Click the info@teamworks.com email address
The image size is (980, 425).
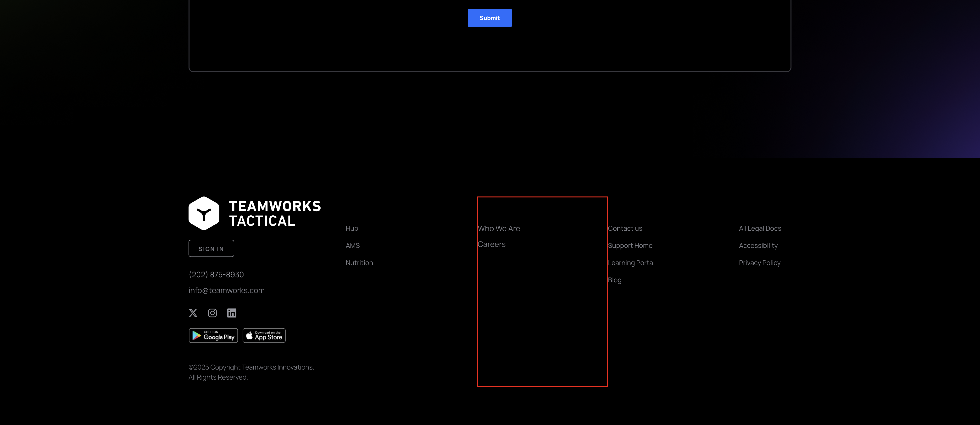pyautogui.click(x=226, y=290)
